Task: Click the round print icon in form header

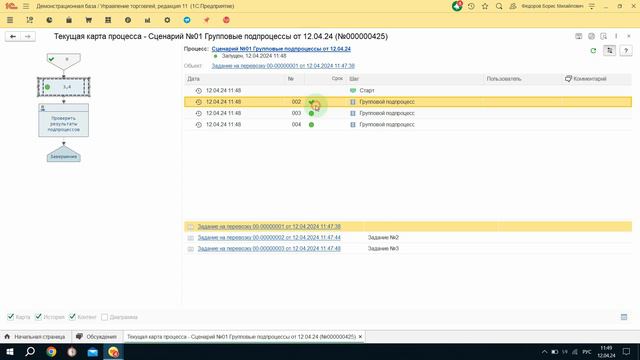Action: (x=591, y=36)
